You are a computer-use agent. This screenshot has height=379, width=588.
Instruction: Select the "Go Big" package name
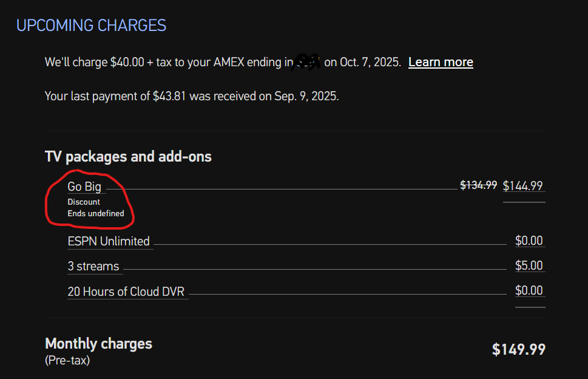pyautogui.click(x=84, y=186)
